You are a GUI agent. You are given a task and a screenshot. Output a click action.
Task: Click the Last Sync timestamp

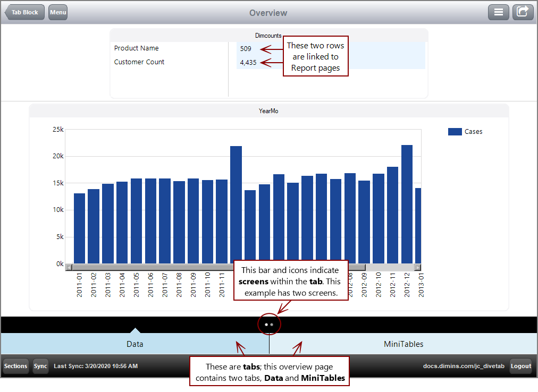point(96,366)
